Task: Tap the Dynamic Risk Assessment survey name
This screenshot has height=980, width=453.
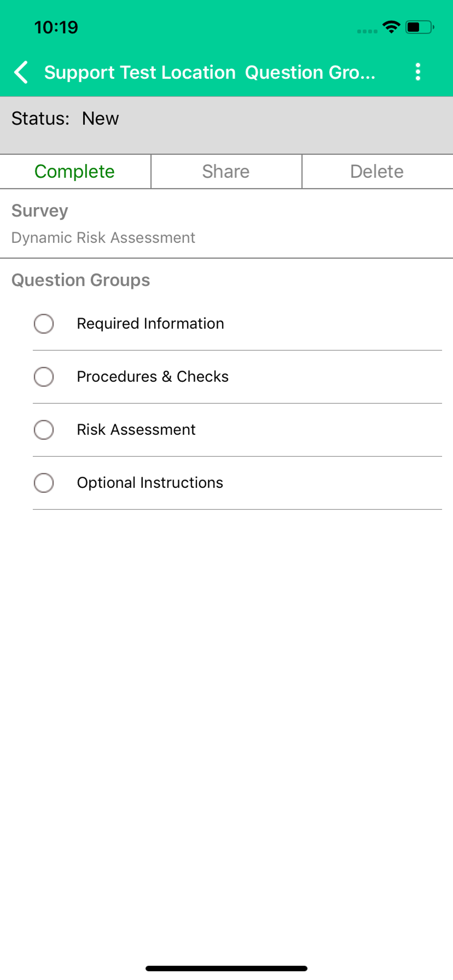Action: tap(103, 238)
